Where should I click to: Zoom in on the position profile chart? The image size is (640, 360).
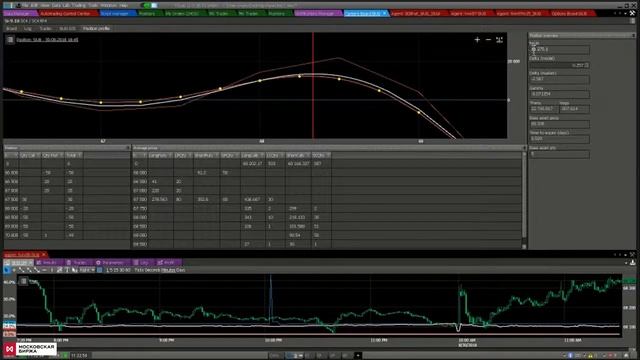point(477,40)
